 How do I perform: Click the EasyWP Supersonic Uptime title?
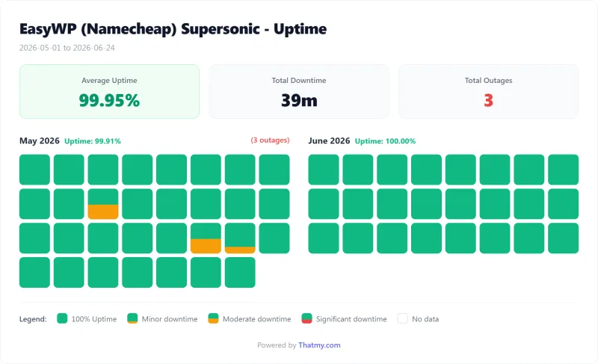pyautogui.click(x=173, y=29)
